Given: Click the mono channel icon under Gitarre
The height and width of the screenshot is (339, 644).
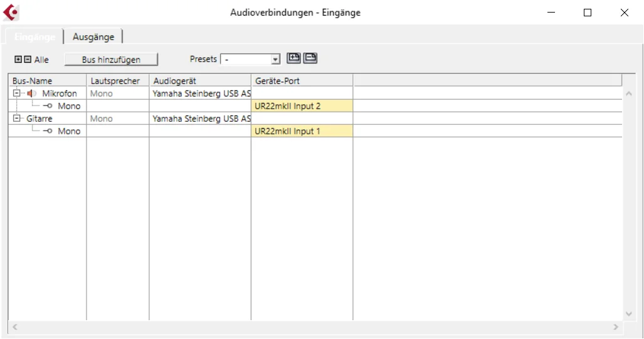Looking at the screenshot, I should point(48,131).
